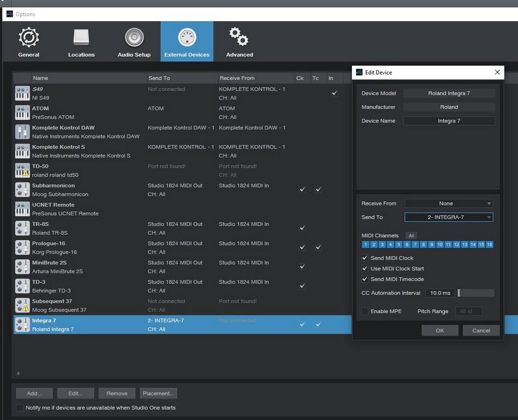This screenshot has height=420, width=518.
Task: Open the Send To dropdown
Action: point(448,217)
